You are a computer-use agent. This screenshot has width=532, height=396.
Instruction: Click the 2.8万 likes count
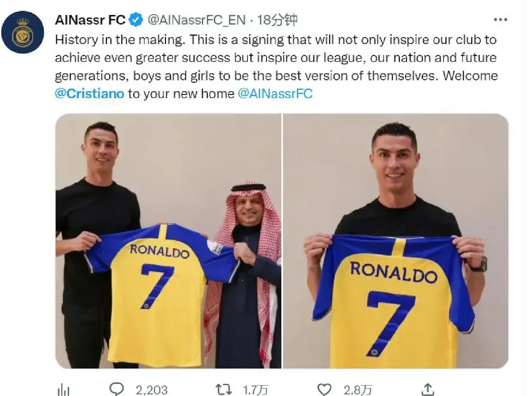point(357,390)
